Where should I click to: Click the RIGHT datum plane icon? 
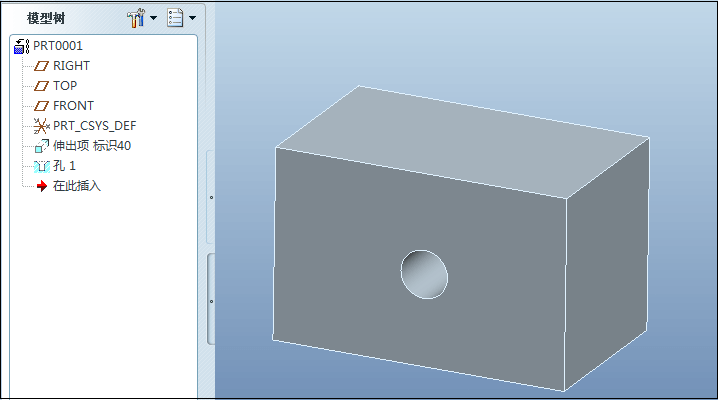pos(41,66)
